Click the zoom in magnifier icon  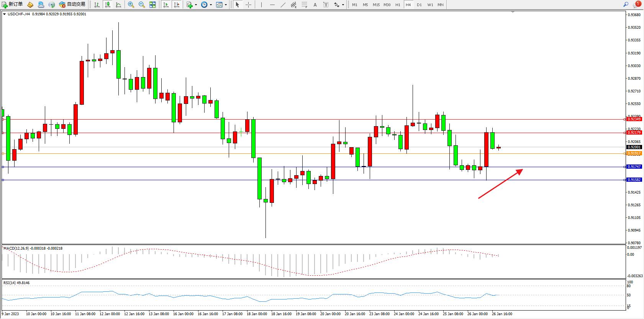[131, 5]
